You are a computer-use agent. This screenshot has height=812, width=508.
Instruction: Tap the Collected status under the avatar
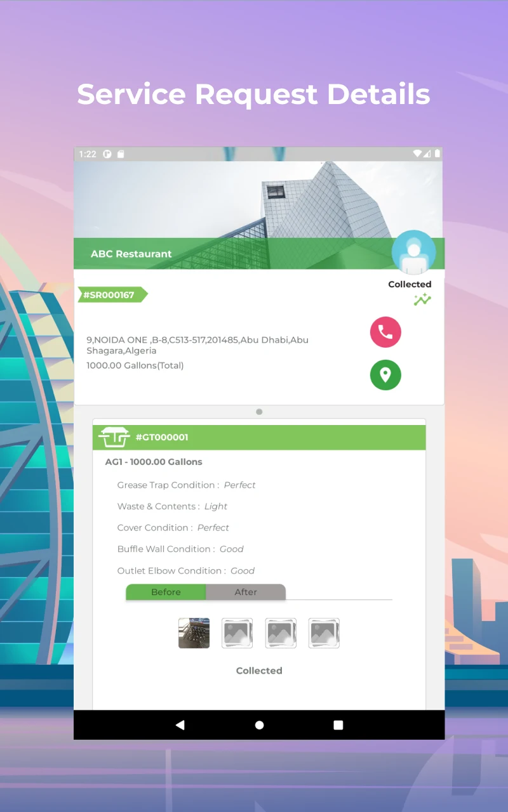pos(410,284)
